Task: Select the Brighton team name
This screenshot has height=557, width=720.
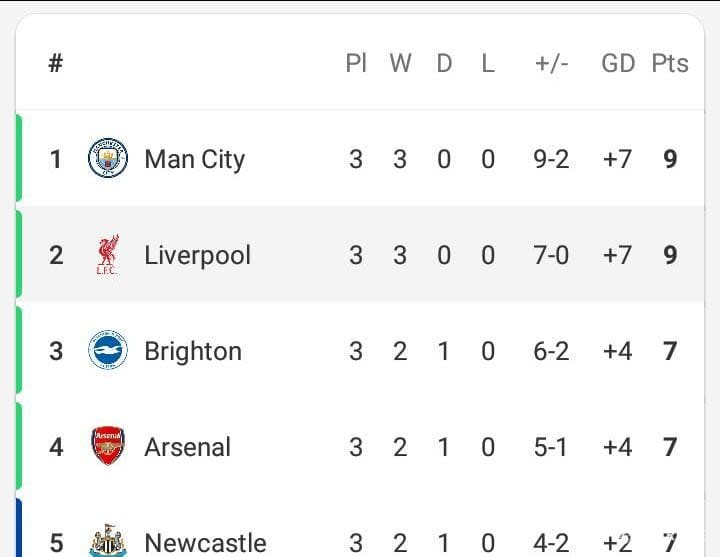Action: point(193,351)
